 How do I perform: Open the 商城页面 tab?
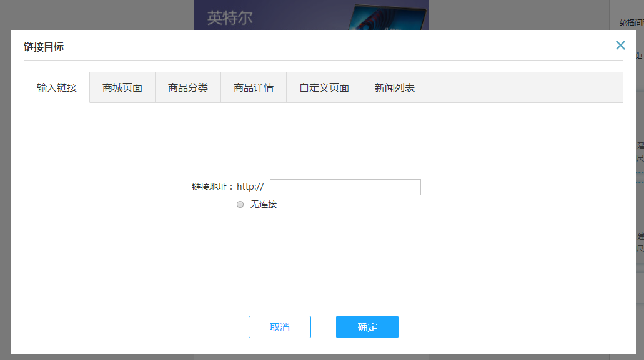[122, 88]
